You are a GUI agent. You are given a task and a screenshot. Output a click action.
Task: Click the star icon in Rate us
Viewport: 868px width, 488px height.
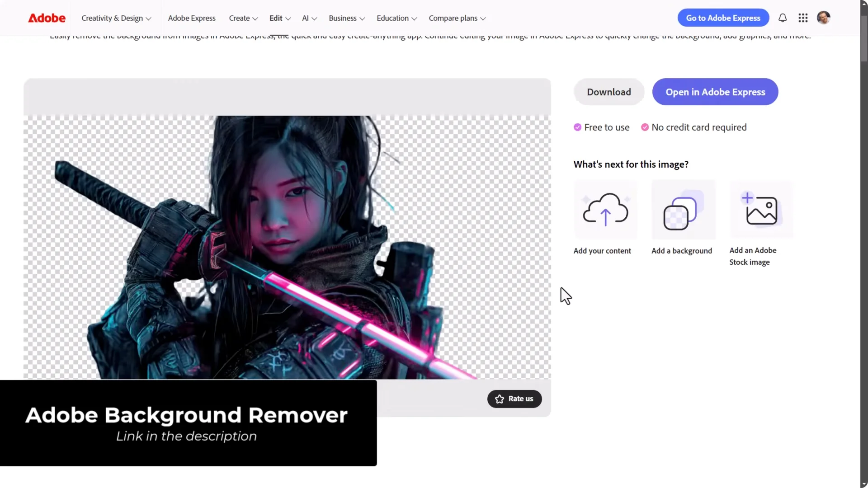[499, 399]
